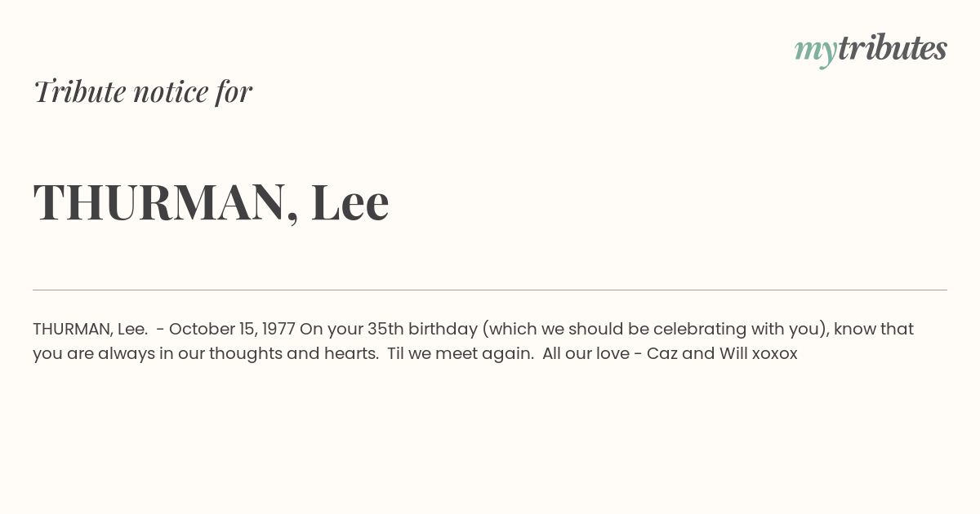Click "THURMAN, Lee." at the paragraph start
Screen dimensions: 980x514
[91, 329]
